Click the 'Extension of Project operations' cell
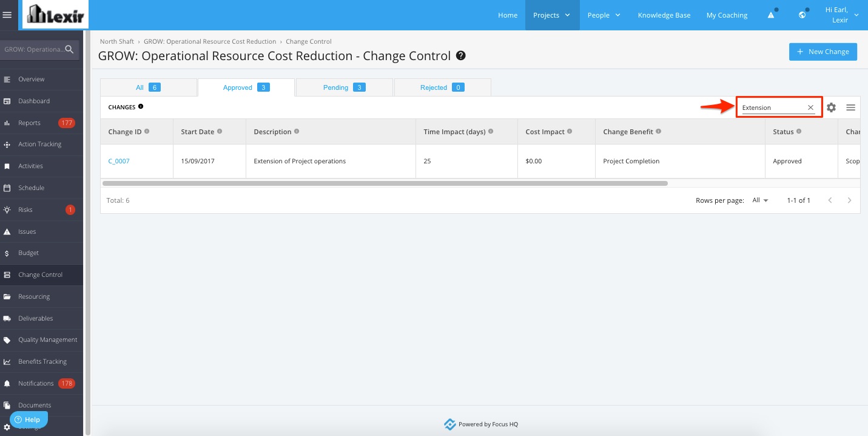868x436 pixels. 331,161
